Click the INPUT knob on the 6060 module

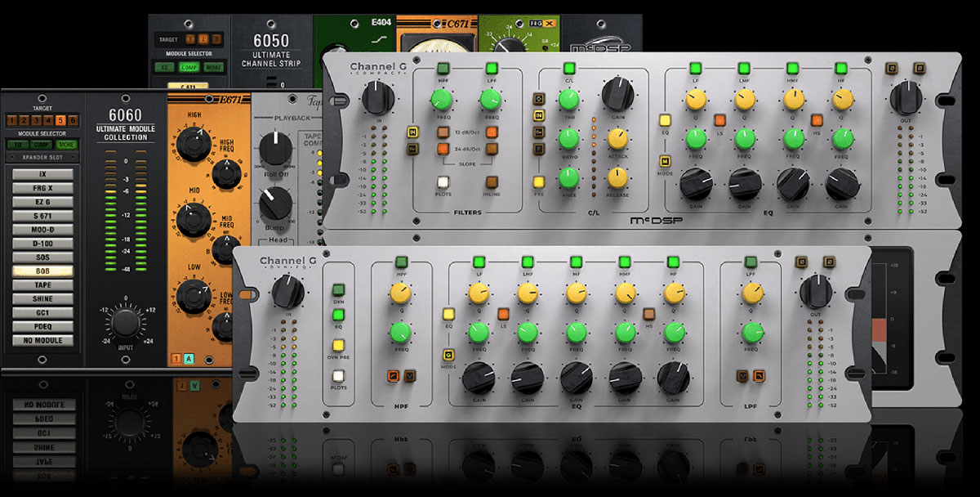pos(124,323)
